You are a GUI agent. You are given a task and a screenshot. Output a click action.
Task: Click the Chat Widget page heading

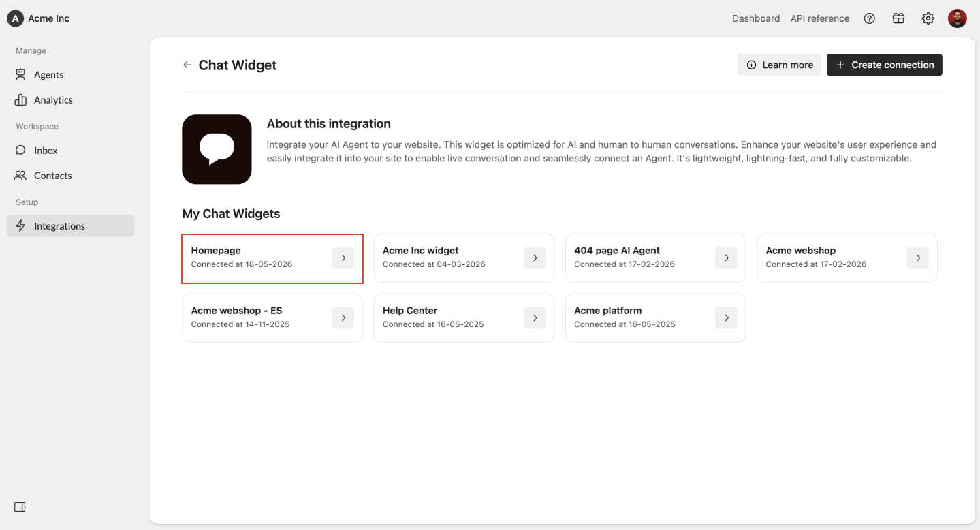(x=238, y=65)
